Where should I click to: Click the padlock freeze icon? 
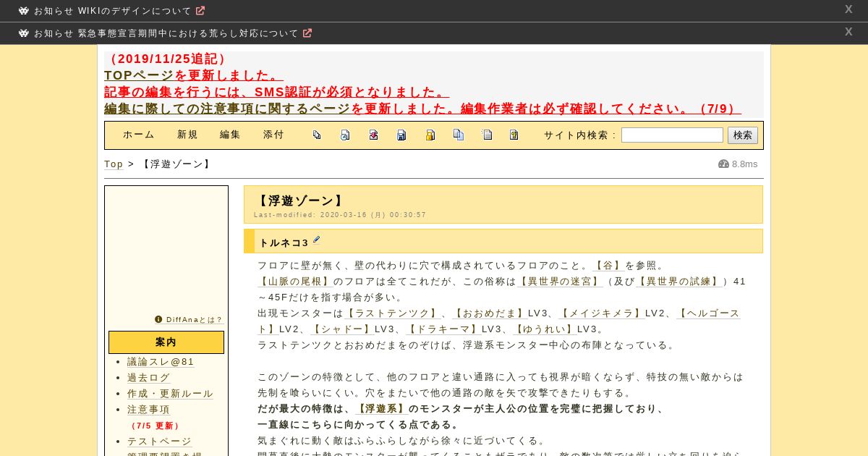click(430, 135)
